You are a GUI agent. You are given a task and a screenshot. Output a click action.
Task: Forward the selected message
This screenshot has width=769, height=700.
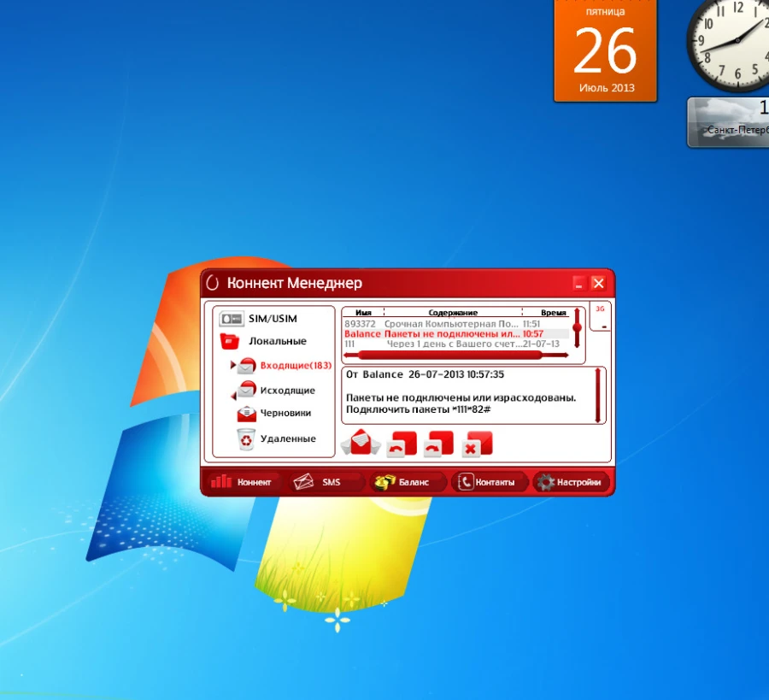pos(438,444)
